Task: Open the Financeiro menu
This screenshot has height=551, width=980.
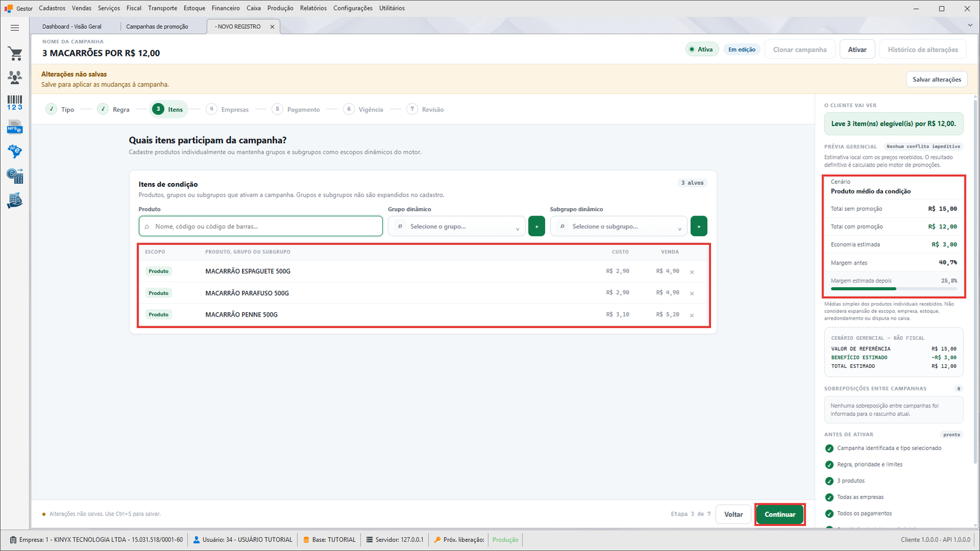Action: point(225,8)
